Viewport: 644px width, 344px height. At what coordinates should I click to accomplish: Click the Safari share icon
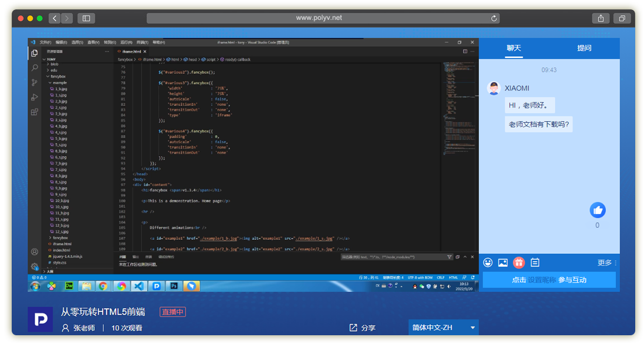tap(601, 18)
